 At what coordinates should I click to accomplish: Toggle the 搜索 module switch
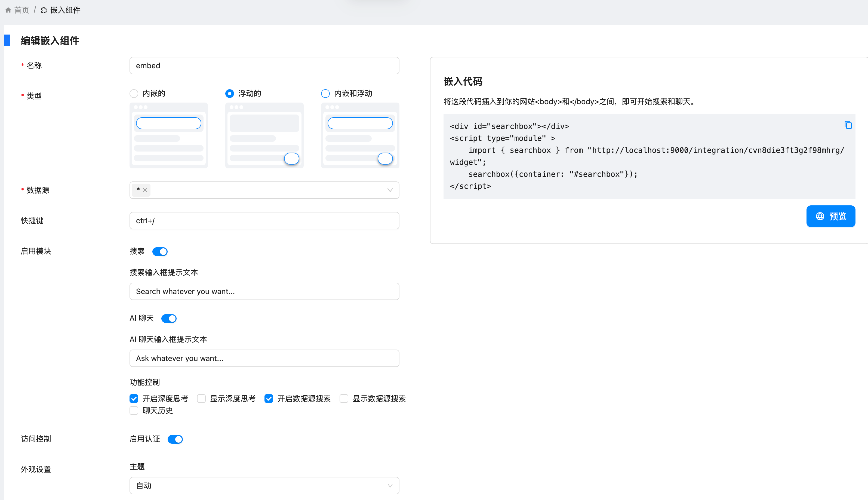(x=160, y=251)
